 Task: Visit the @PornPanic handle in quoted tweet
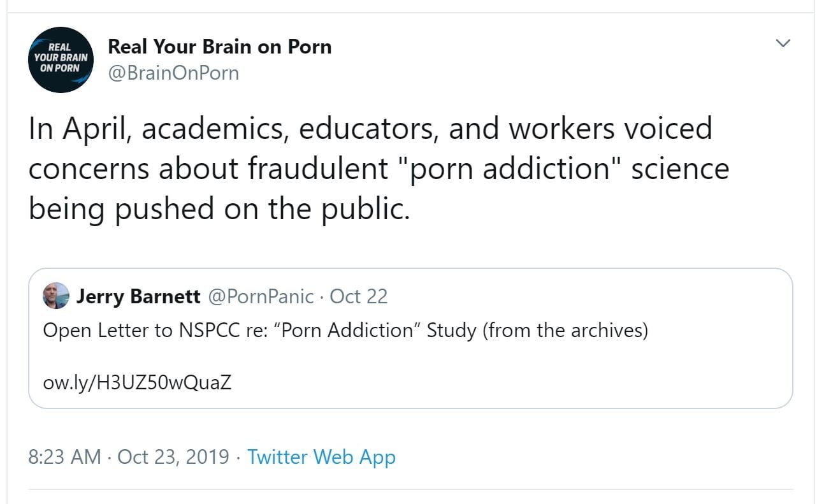[261, 296]
